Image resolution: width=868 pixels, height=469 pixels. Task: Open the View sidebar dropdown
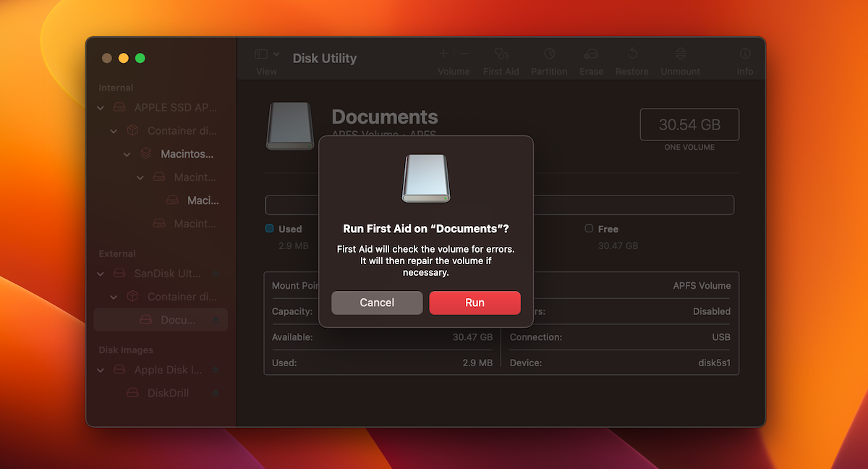click(x=266, y=54)
